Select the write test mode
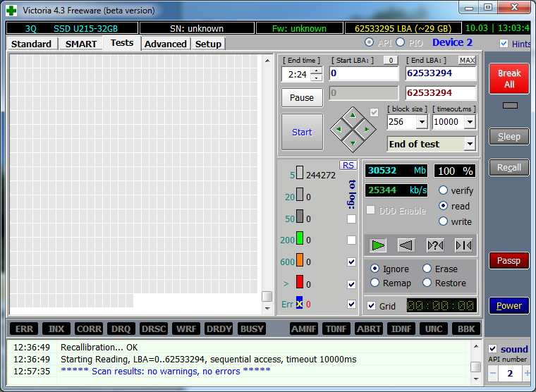This screenshot has width=536, height=392. pos(443,221)
